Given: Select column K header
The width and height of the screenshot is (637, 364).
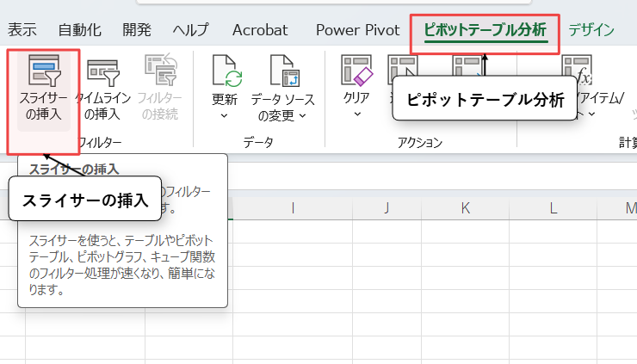Looking at the screenshot, I should (x=465, y=207).
